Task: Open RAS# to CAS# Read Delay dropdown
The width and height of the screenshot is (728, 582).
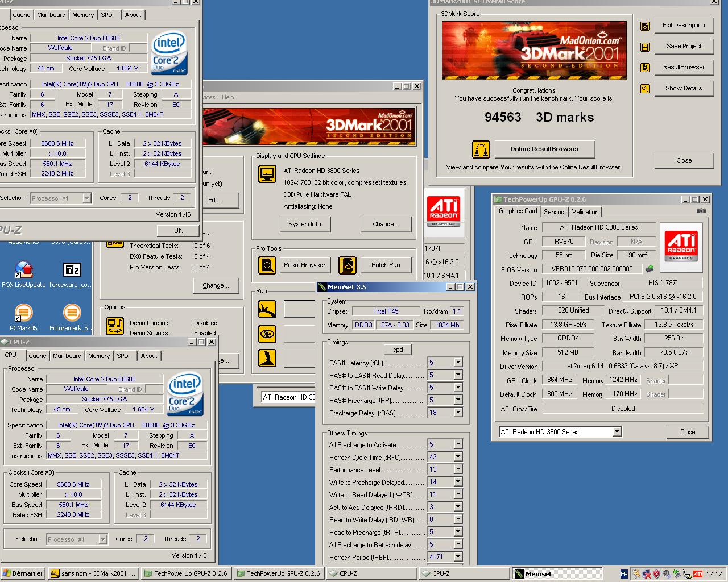Action: (x=458, y=375)
